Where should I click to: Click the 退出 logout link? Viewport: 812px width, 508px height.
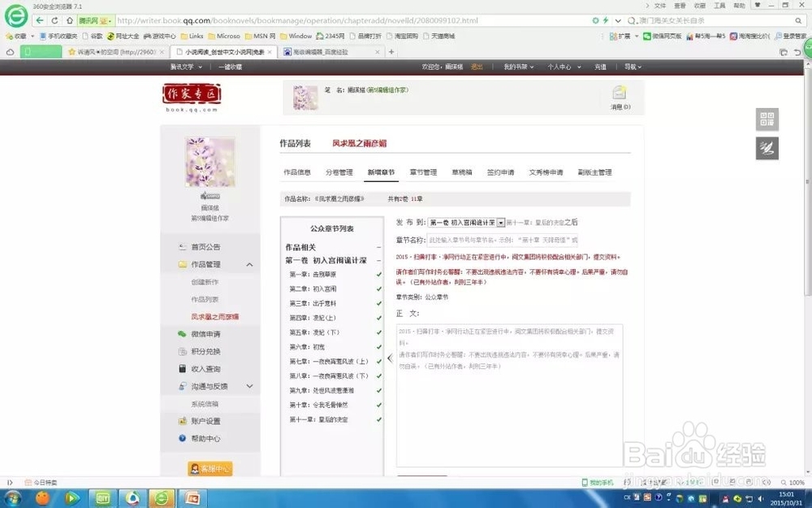(x=477, y=67)
